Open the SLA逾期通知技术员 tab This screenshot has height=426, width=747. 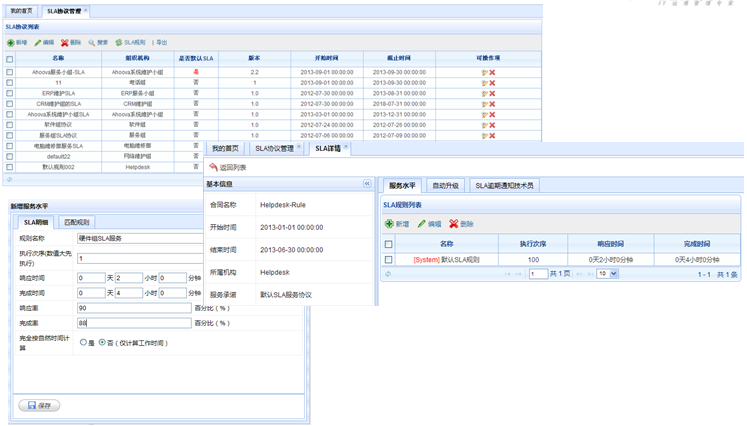pos(504,186)
